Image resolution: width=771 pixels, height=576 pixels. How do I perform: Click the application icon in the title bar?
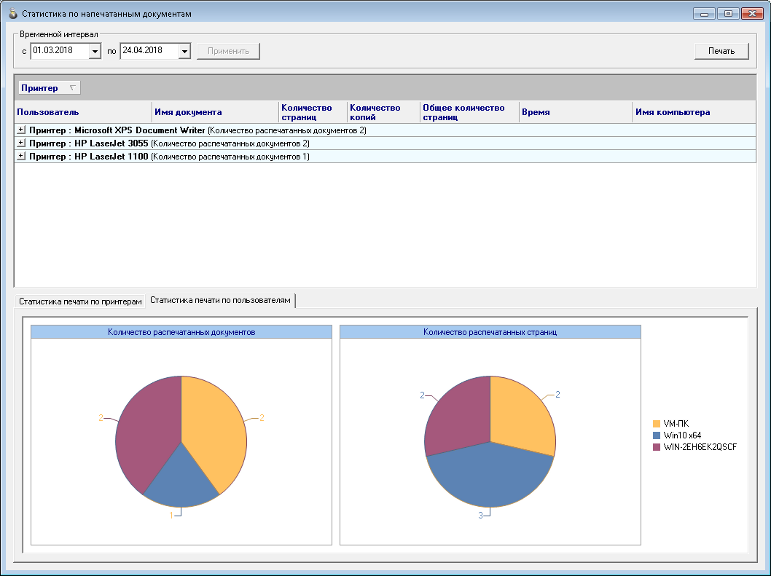pos(13,13)
